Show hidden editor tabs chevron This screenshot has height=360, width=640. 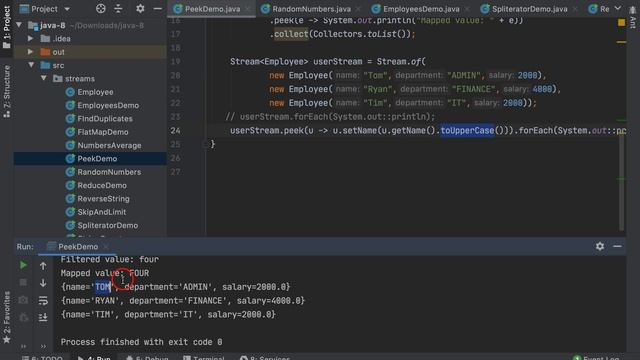[618, 9]
